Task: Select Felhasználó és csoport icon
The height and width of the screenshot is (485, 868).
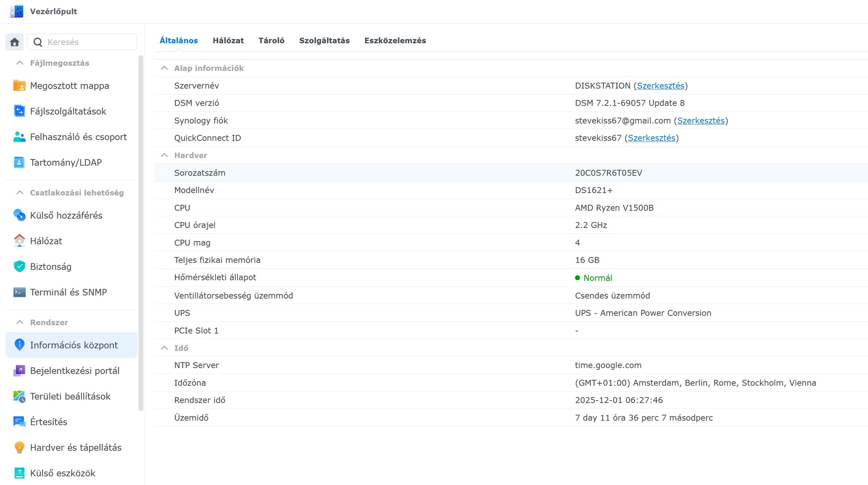Action: [19, 137]
